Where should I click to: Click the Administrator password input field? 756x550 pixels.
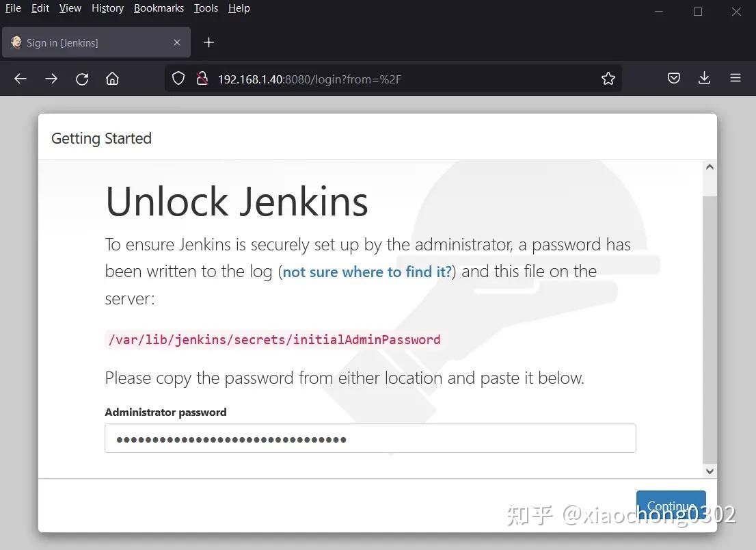(370, 438)
